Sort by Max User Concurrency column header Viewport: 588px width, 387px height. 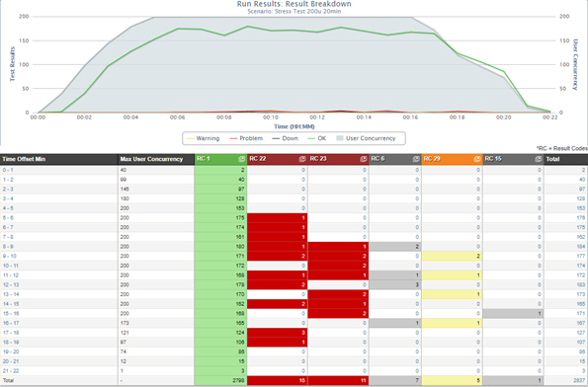[151, 159]
